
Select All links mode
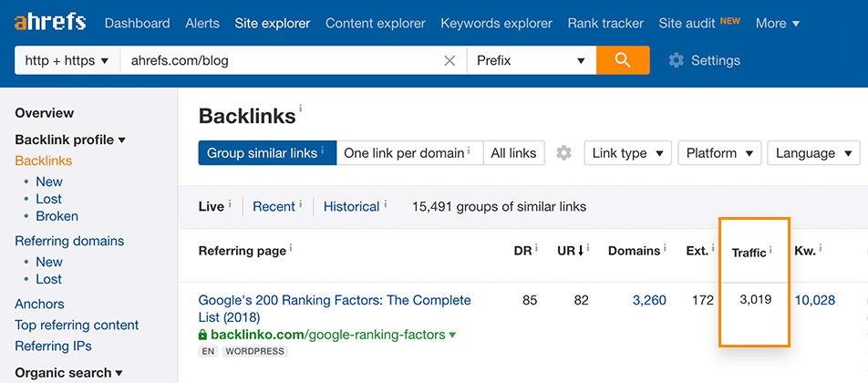[513, 153]
